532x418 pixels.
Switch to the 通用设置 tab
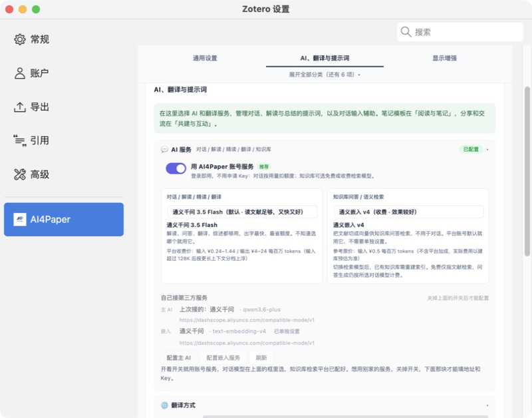(205, 58)
